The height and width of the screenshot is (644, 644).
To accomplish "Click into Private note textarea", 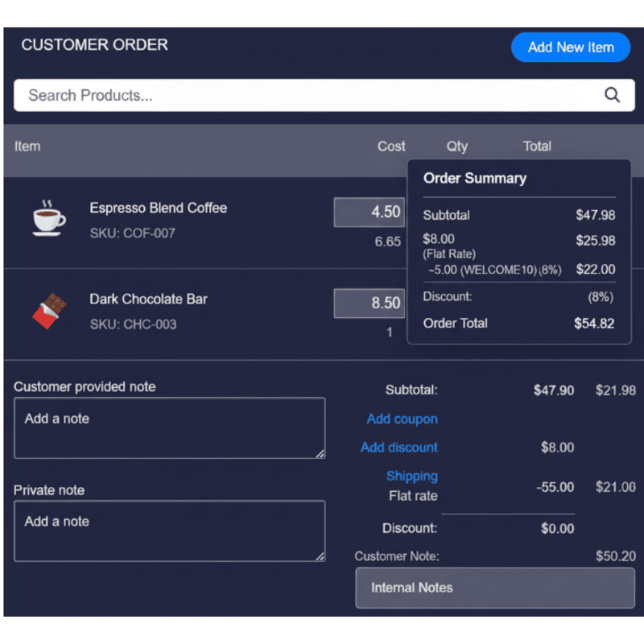I will [170, 530].
